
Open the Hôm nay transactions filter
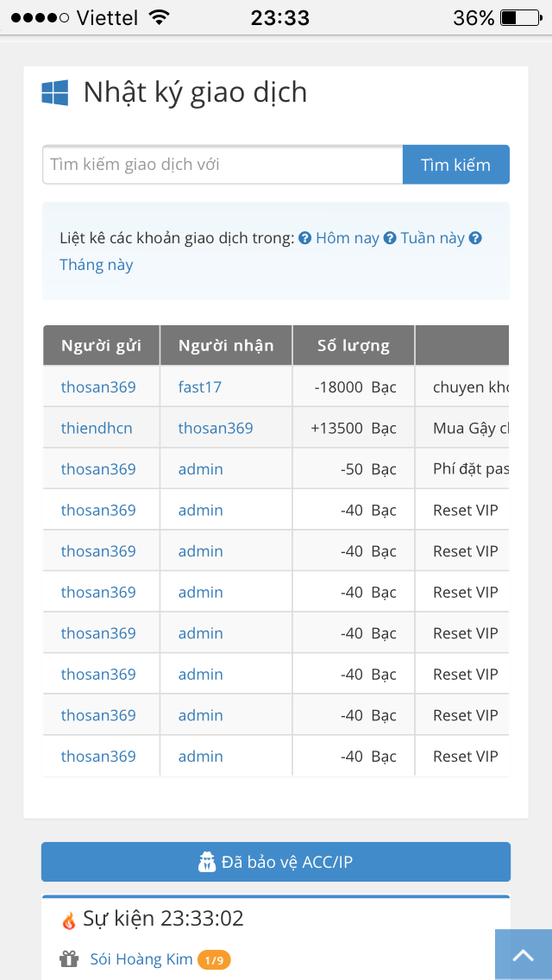pos(348,238)
